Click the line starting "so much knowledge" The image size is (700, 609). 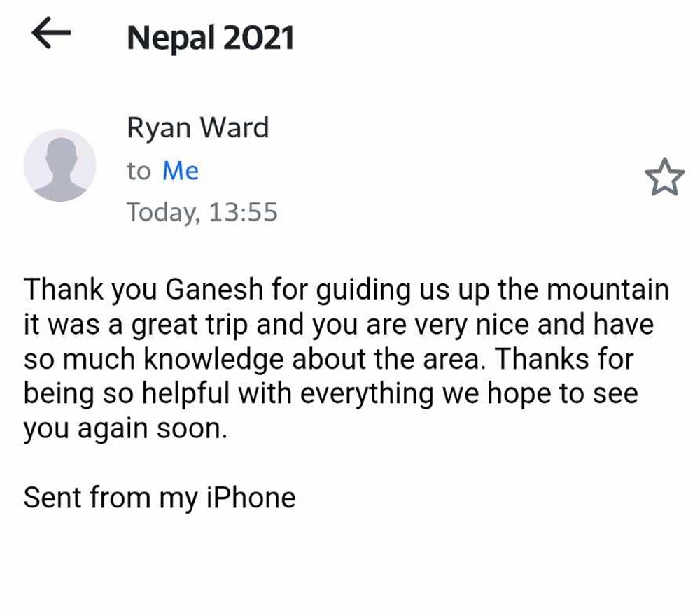pos(328,360)
